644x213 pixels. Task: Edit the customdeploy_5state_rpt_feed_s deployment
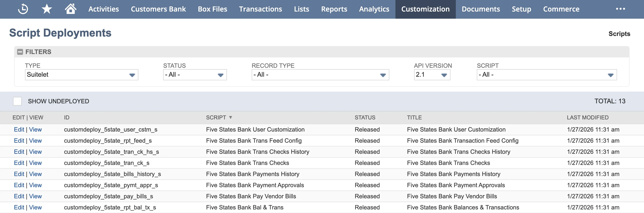point(19,141)
